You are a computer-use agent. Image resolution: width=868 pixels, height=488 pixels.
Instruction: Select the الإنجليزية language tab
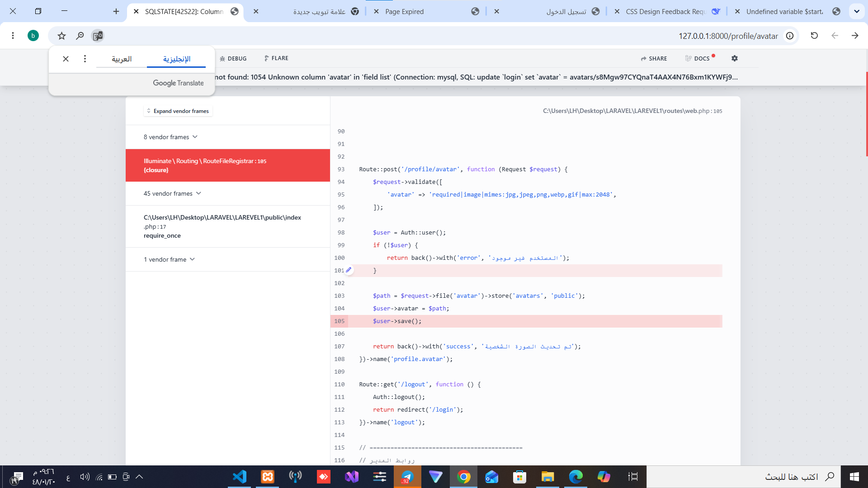177,59
